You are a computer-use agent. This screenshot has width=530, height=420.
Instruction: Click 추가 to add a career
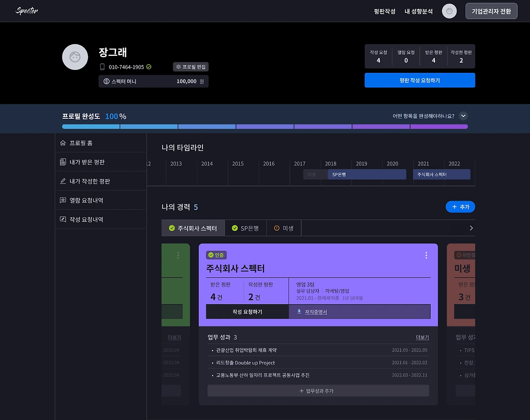(x=460, y=207)
